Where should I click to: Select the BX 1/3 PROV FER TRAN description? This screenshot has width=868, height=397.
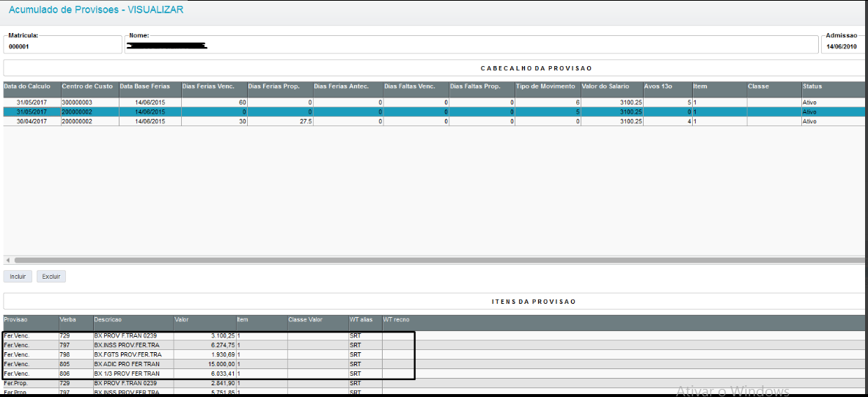(125, 374)
